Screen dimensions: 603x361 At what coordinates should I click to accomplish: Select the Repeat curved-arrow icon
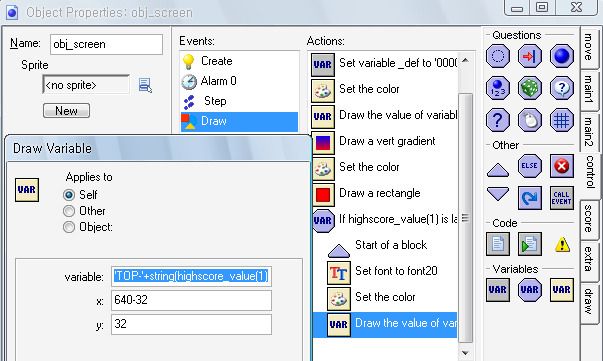point(530,198)
